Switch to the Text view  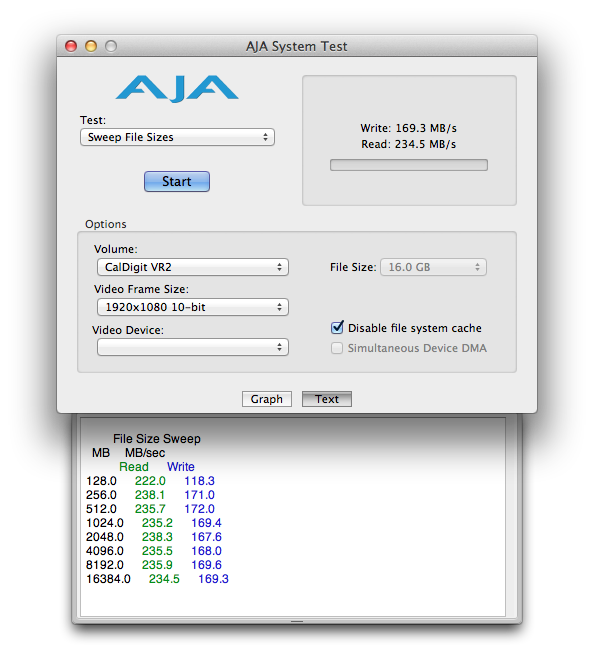point(327,399)
